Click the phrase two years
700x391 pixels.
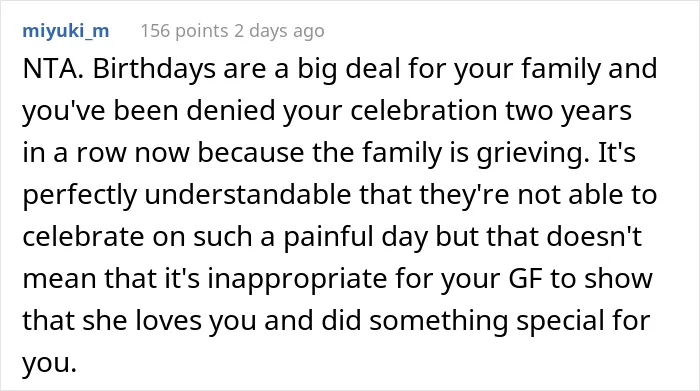point(568,112)
